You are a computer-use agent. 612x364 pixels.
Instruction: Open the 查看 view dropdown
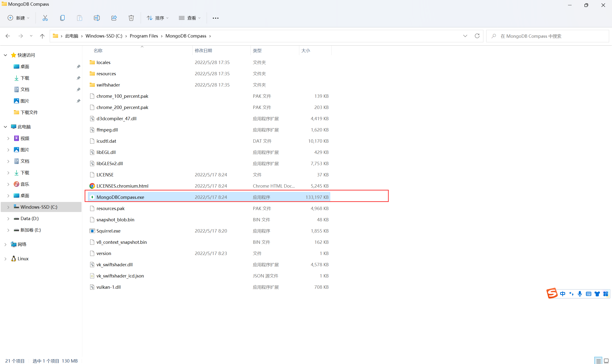pos(190,18)
